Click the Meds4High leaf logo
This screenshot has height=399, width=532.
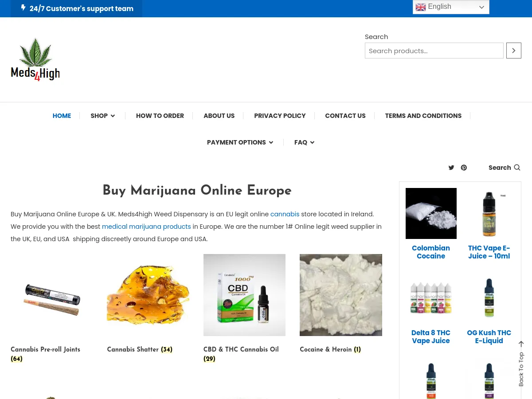click(x=35, y=53)
